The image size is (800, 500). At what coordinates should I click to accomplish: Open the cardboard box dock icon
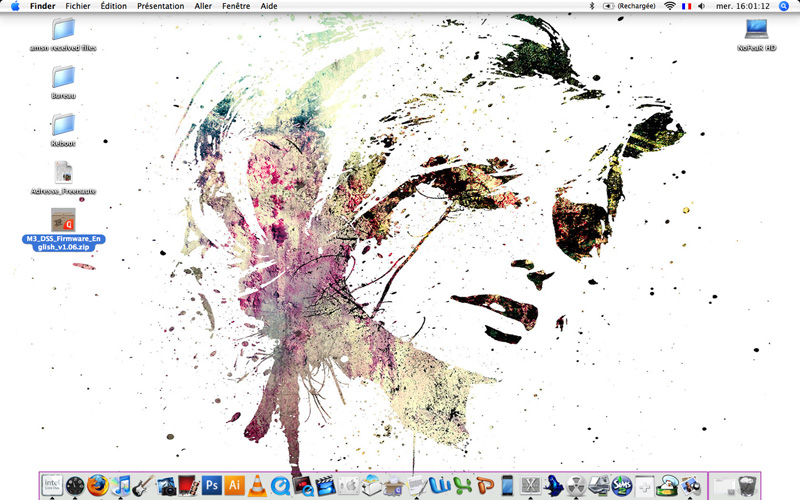point(394,485)
